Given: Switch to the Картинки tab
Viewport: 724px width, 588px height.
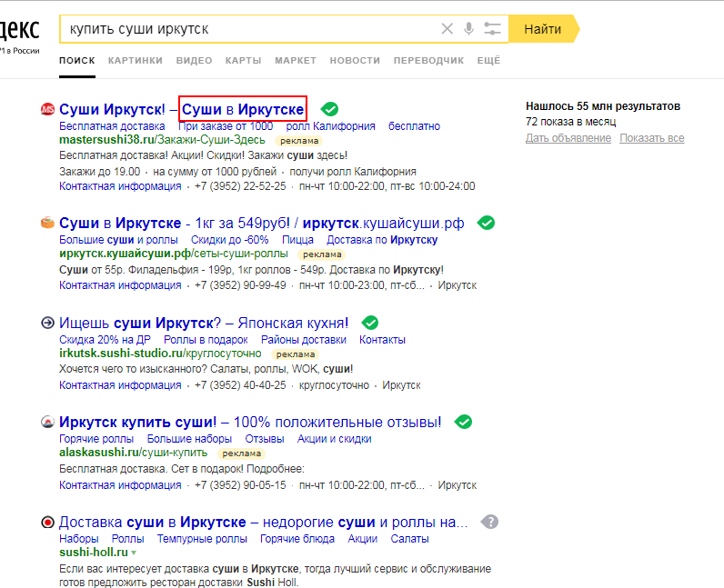Looking at the screenshot, I should (x=136, y=61).
